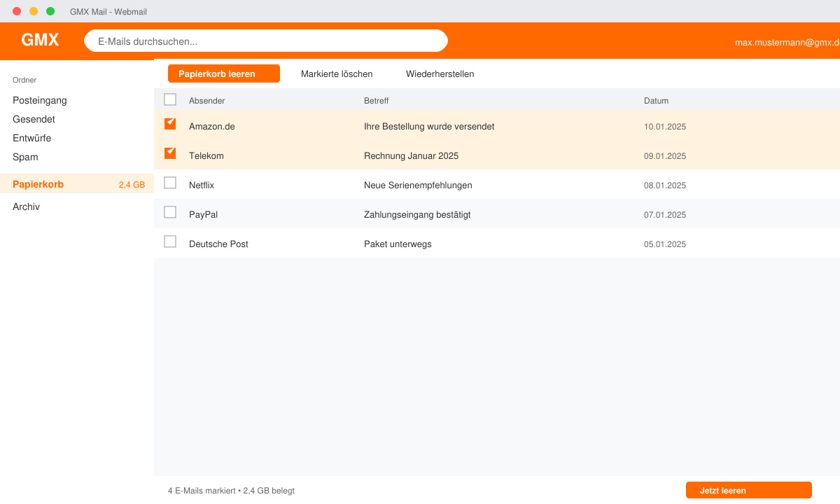Open email 'Ihre Bestellung wurde versendet'
Image resolution: width=840 pixels, height=504 pixels.
click(x=429, y=127)
